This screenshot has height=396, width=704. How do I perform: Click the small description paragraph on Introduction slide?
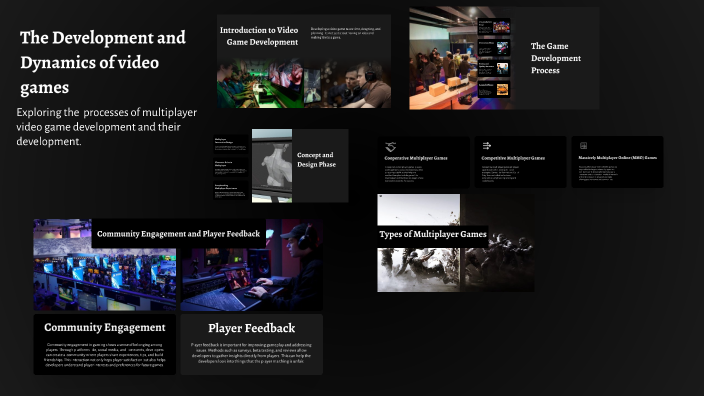(346, 33)
